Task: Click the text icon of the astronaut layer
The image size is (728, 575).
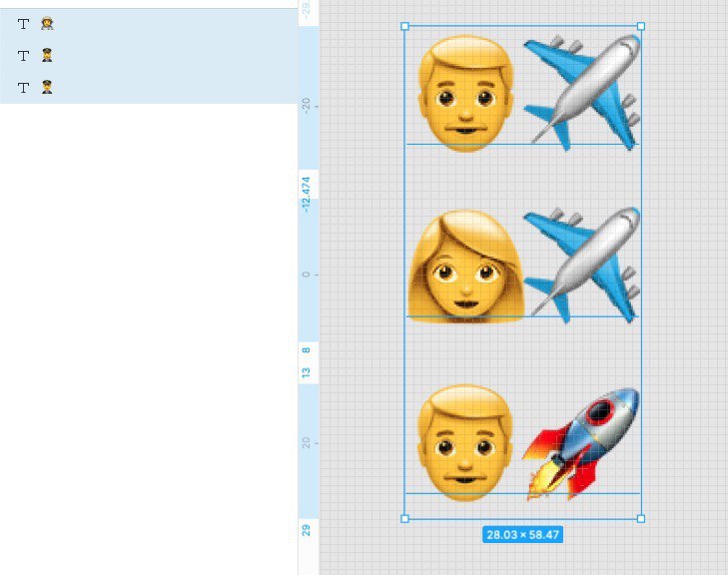Action: click(23, 24)
